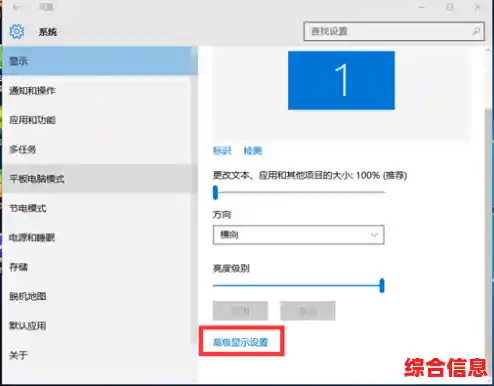This screenshot has height=386, width=494.
Task: Maximize the settings window
Action: pyautogui.click(x=450, y=7)
